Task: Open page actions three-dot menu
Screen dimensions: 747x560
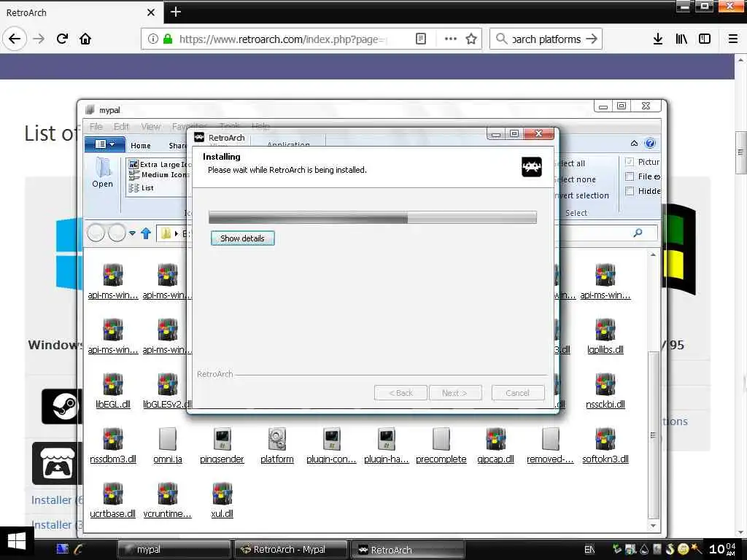Action: tap(450, 39)
